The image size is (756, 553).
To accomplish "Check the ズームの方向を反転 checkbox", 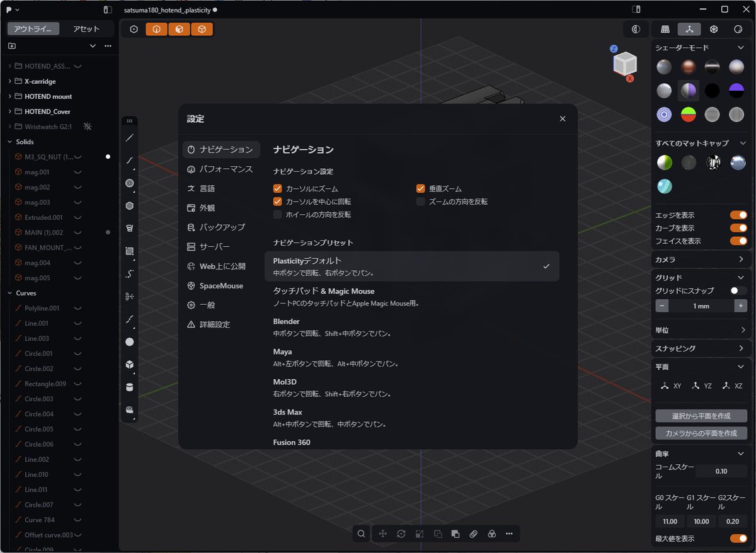I will click(x=420, y=202).
